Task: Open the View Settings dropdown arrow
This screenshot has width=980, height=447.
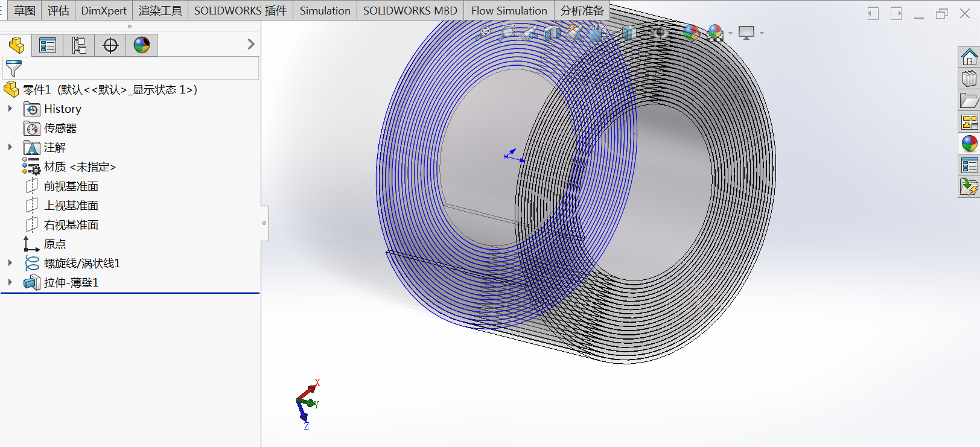Action: tap(762, 33)
